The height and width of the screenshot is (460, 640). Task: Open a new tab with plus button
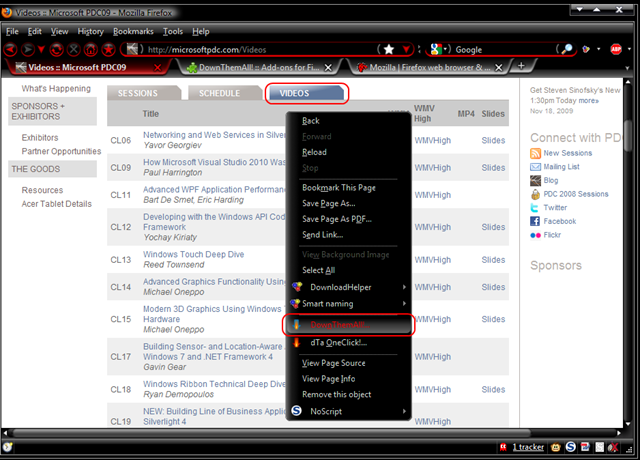point(521,66)
